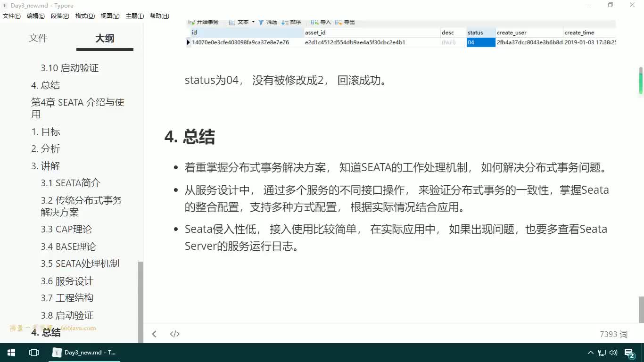Screen dimensions: 644x362
Task: Open the network status tray icon
Action: [x=602, y=353]
